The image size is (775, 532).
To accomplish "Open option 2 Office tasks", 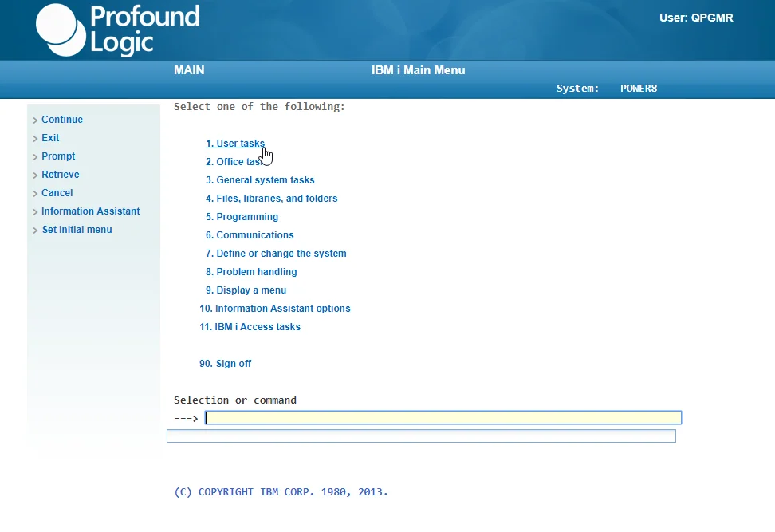I will click(235, 162).
